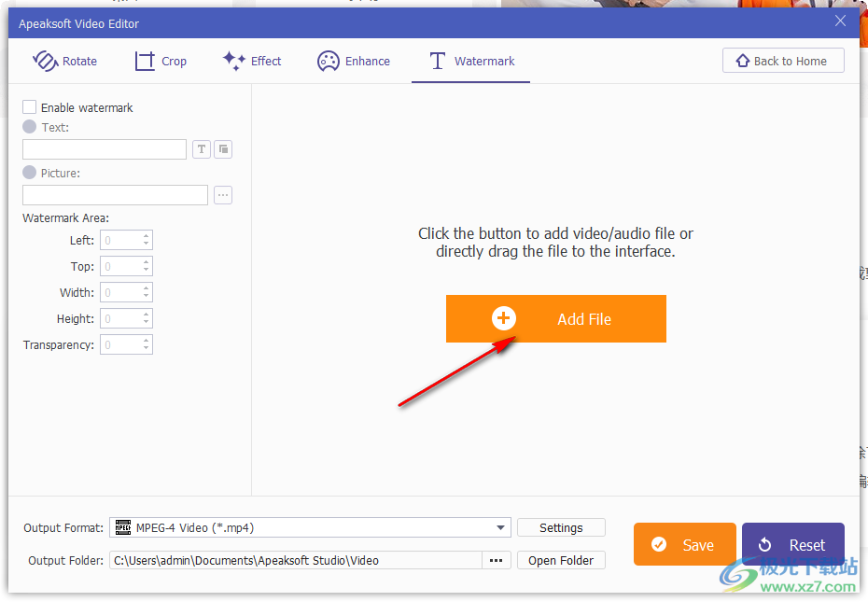
Task: Click the home icon in Back to Home
Action: (x=742, y=61)
